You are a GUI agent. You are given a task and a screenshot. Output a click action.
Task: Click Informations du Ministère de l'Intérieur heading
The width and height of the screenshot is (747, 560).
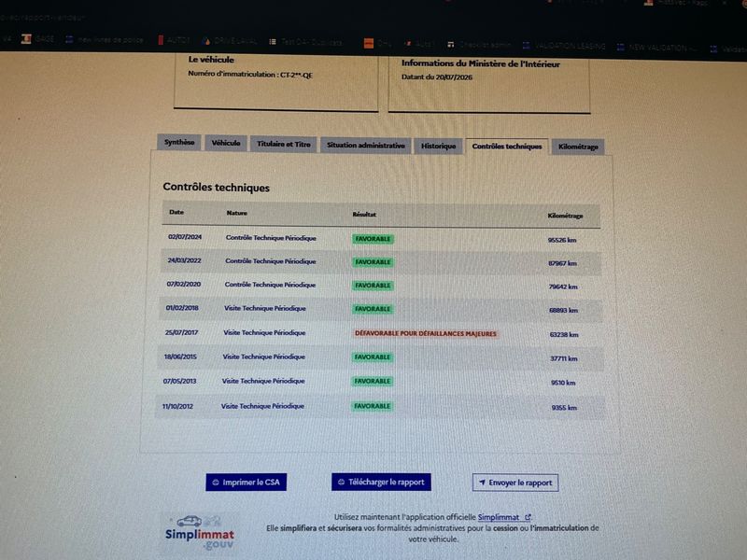tap(481, 63)
